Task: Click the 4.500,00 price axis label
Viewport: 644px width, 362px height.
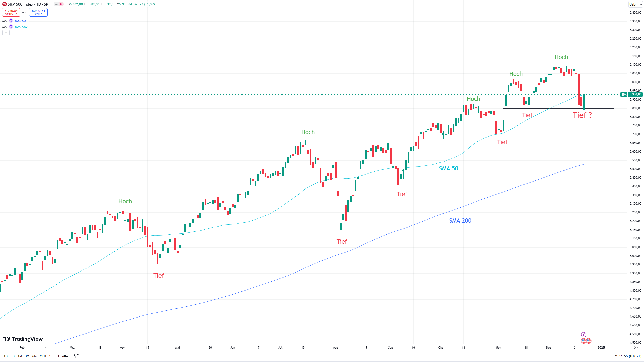Action: point(635,343)
